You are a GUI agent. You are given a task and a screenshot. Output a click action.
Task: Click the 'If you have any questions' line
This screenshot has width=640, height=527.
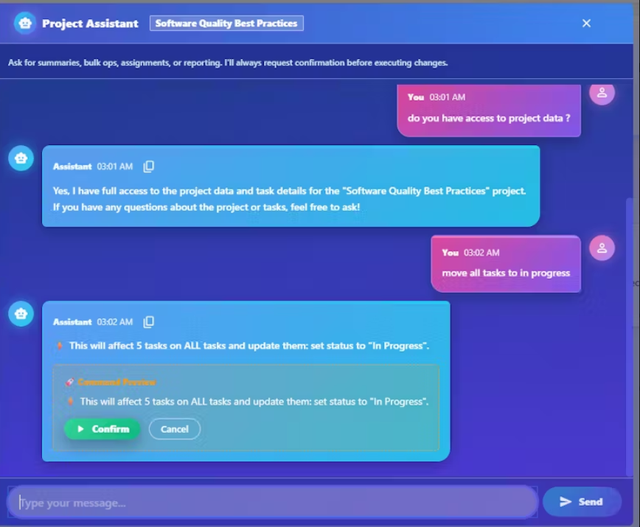coord(206,207)
